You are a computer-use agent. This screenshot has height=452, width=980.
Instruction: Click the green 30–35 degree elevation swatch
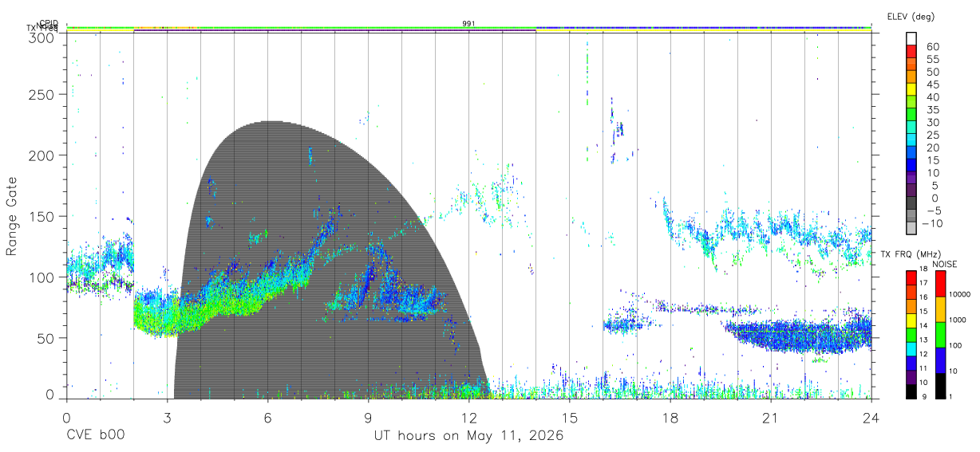tap(911, 116)
